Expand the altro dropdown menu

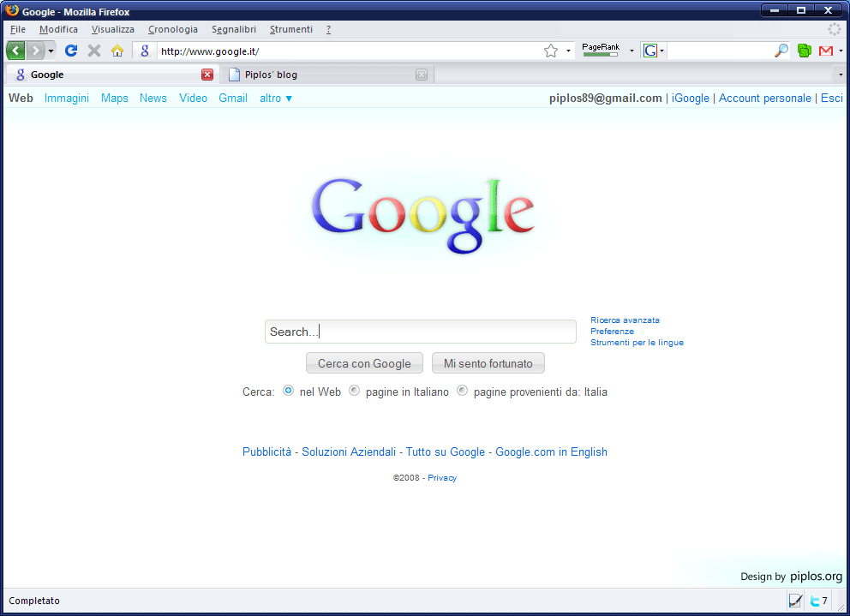coord(276,99)
